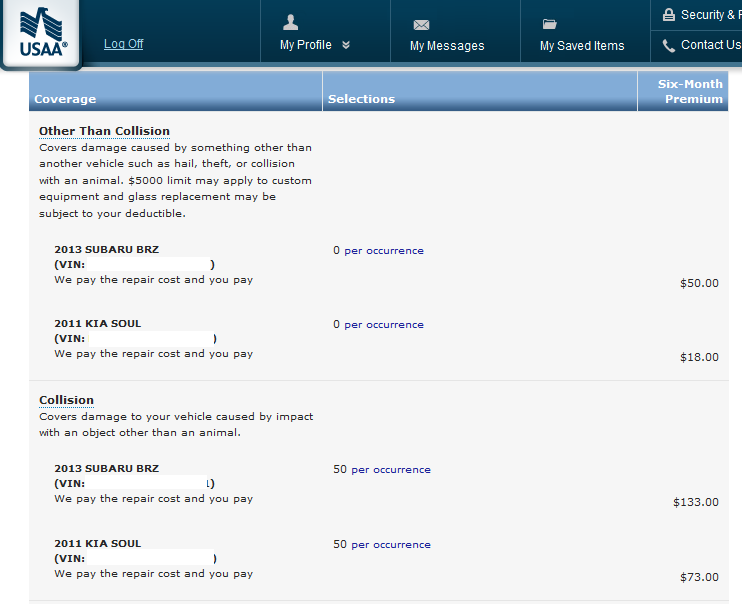
Task: Click the Six-Month Premium column header
Action: [x=683, y=91]
